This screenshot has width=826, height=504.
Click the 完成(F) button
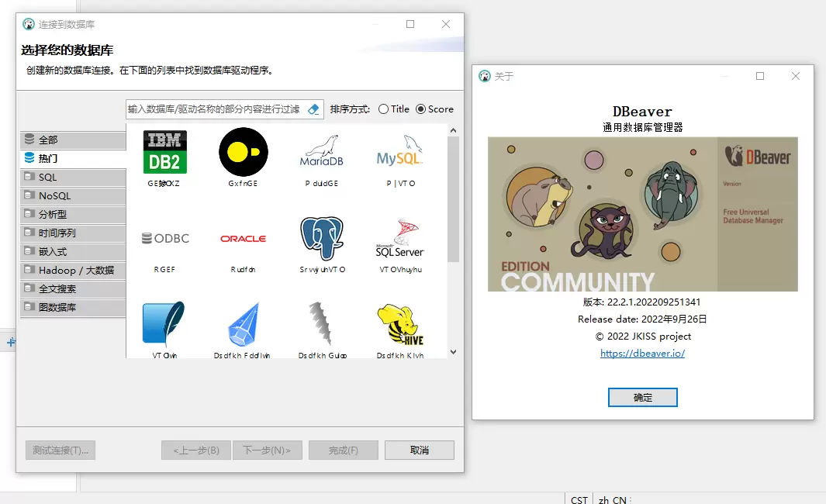pyautogui.click(x=344, y=450)
